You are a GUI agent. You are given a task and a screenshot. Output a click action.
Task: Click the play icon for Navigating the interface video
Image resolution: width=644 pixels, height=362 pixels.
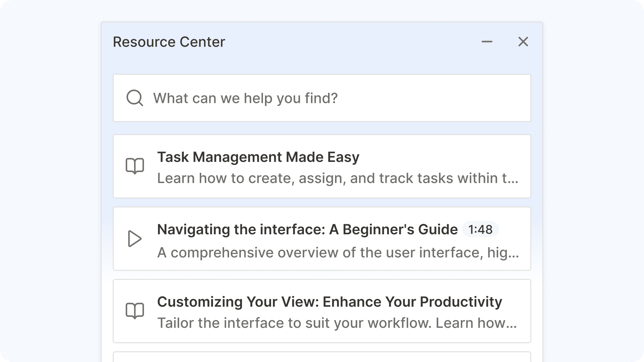click(x=135, y=238)
